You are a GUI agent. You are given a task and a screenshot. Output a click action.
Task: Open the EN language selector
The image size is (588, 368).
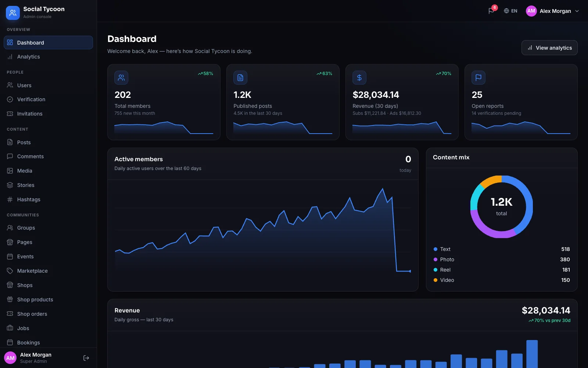click(x=510, y=11)
